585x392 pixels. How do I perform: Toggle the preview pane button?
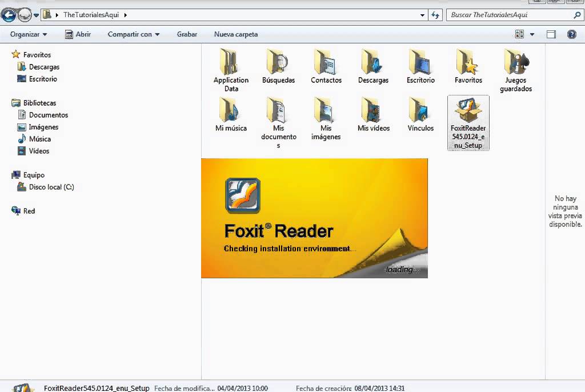tap(551, 34)
